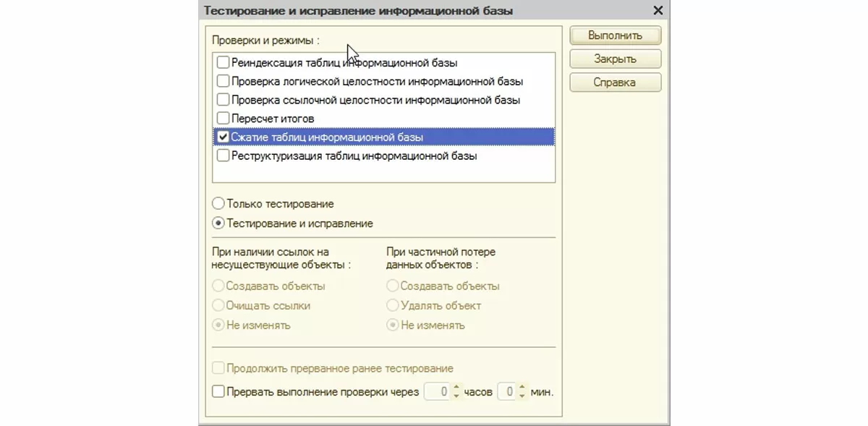Increase the hours spinner value
Screen dimensions: 868x426
click(x=456, y=388)
